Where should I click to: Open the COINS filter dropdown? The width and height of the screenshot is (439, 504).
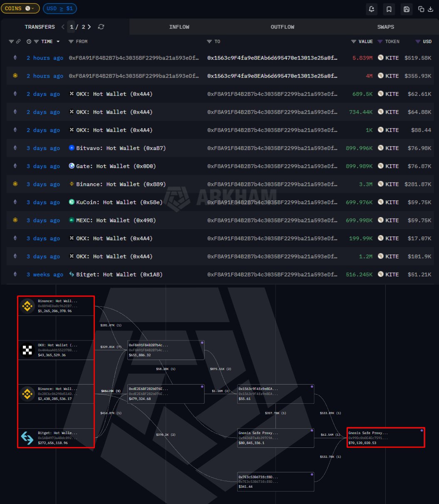coord(20,8)
